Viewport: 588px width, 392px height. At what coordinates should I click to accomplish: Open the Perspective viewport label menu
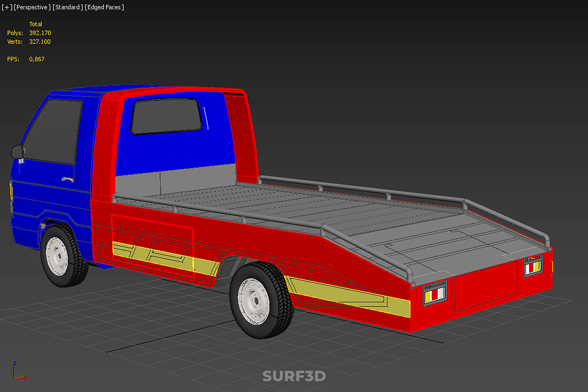[x=32, y=7]
